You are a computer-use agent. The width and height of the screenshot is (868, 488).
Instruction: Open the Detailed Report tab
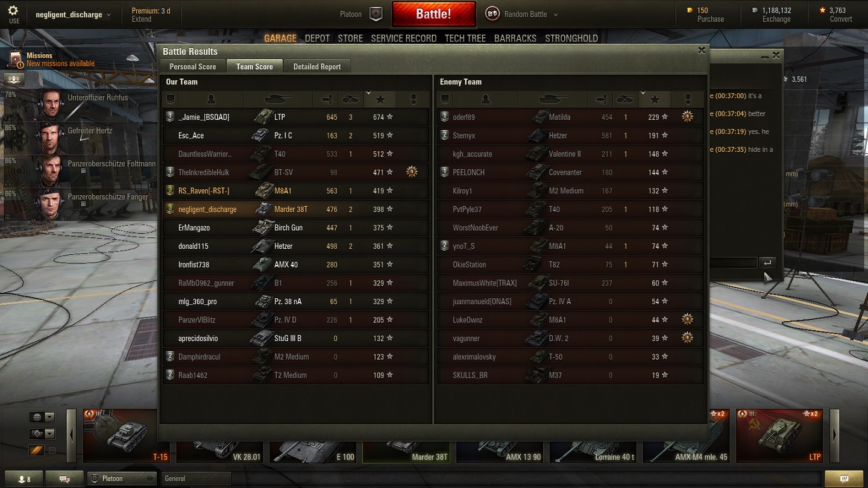click(x=317, y=66)
